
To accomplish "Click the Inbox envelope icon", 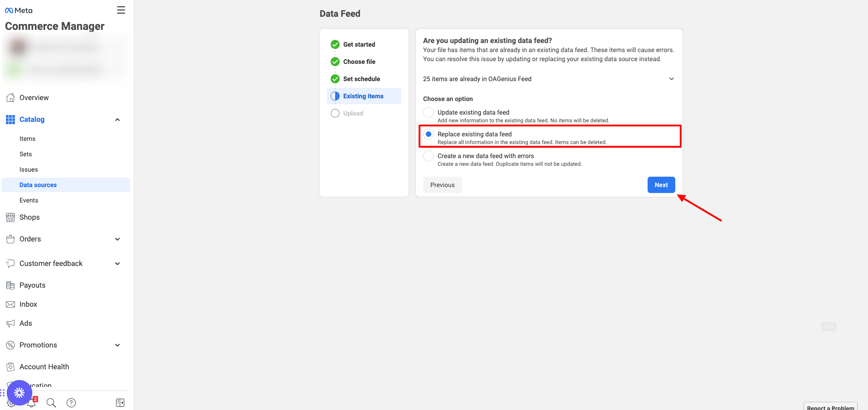I will point(10,304).
